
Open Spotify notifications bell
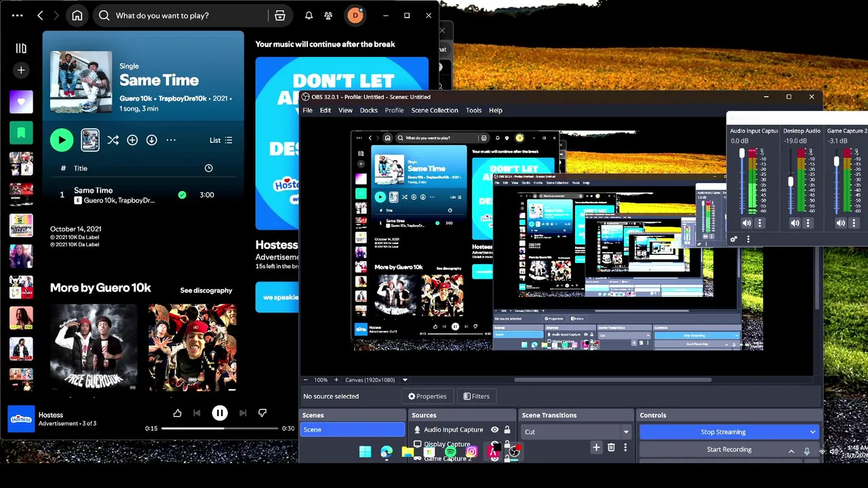(x=309, y=15)
